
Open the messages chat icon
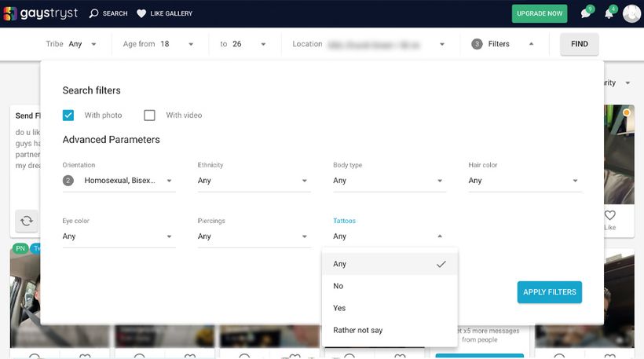point(586,13)
